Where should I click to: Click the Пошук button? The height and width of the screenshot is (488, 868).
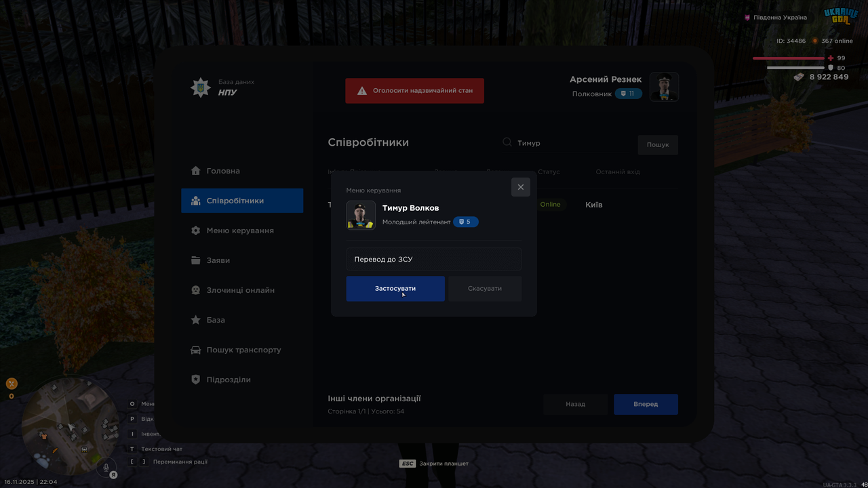[x=658, y=144]
